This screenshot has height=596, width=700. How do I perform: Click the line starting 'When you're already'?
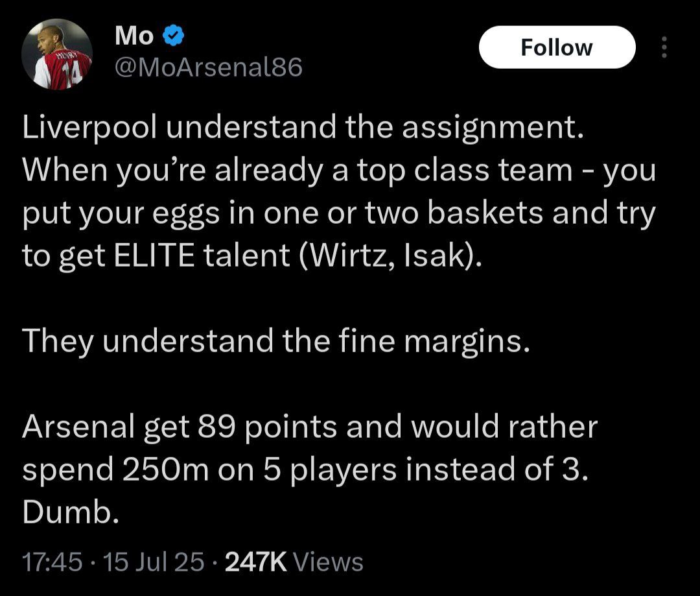point(338,171)
